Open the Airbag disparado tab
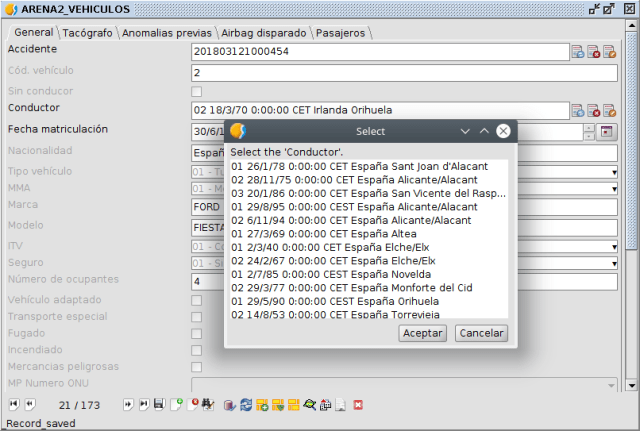Screen dimensions: 640x431 264,33
